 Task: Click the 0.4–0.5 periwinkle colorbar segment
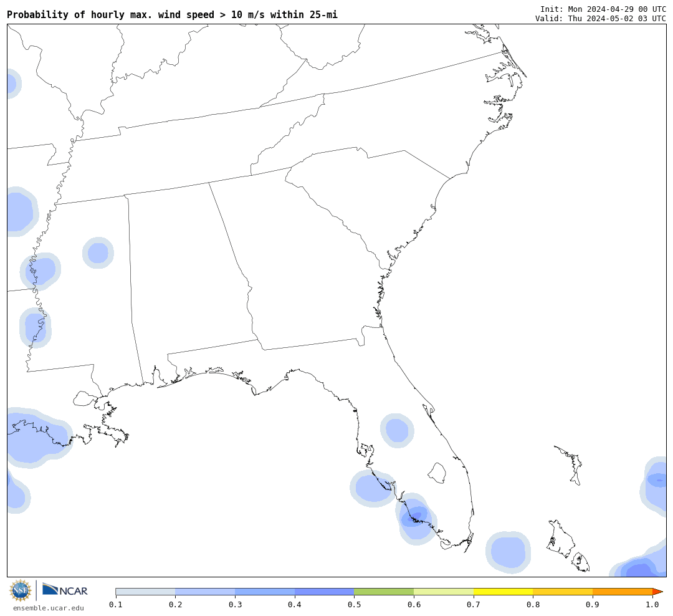click(324, 592)
